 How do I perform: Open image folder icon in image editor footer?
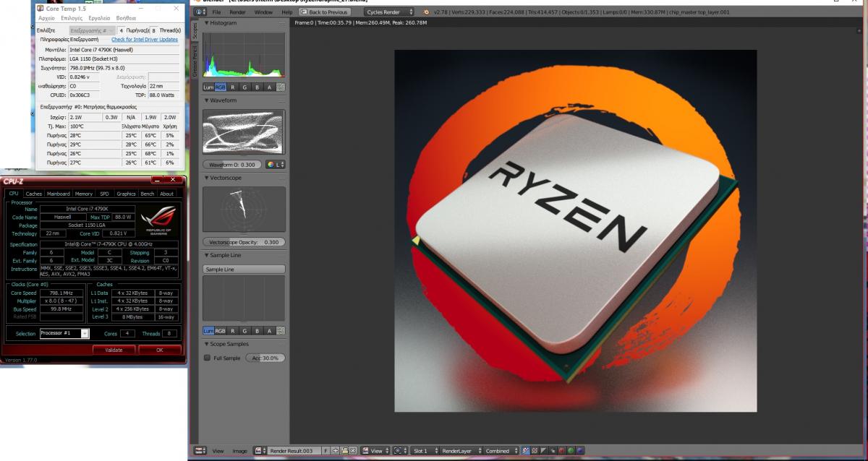(x=343, y=451)
